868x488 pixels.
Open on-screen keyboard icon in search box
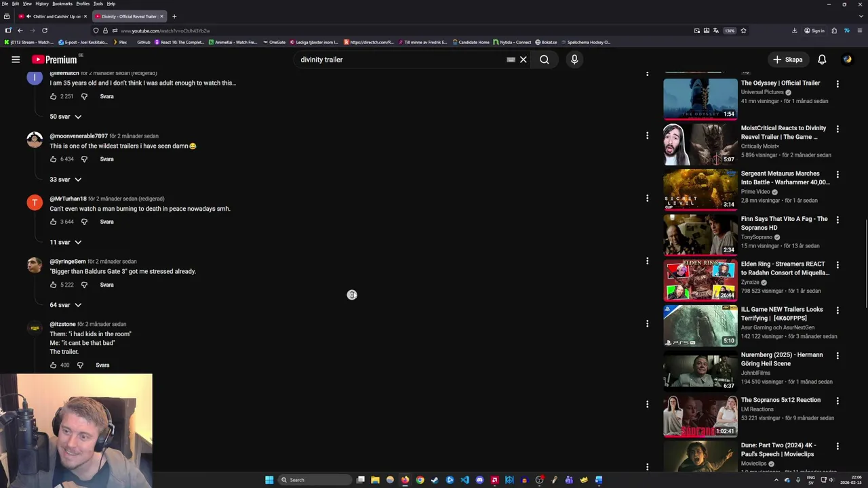pyautogui.click(x=511, y=60)
